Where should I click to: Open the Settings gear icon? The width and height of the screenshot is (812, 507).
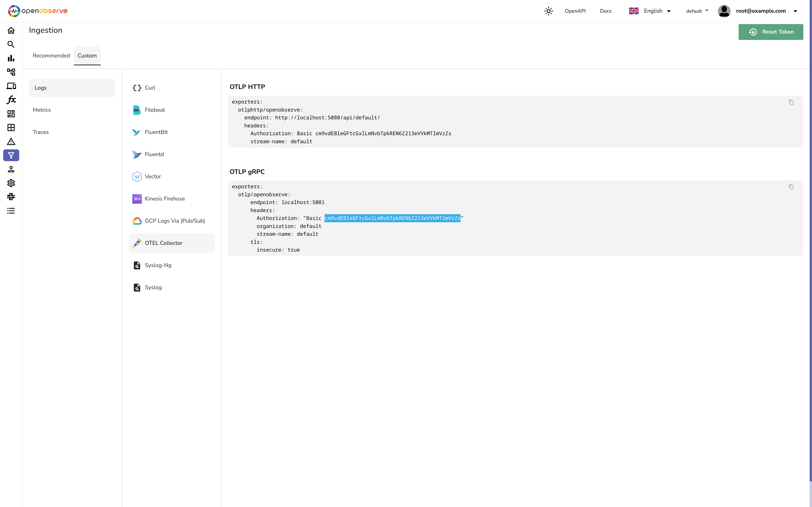tap(11, 183)
